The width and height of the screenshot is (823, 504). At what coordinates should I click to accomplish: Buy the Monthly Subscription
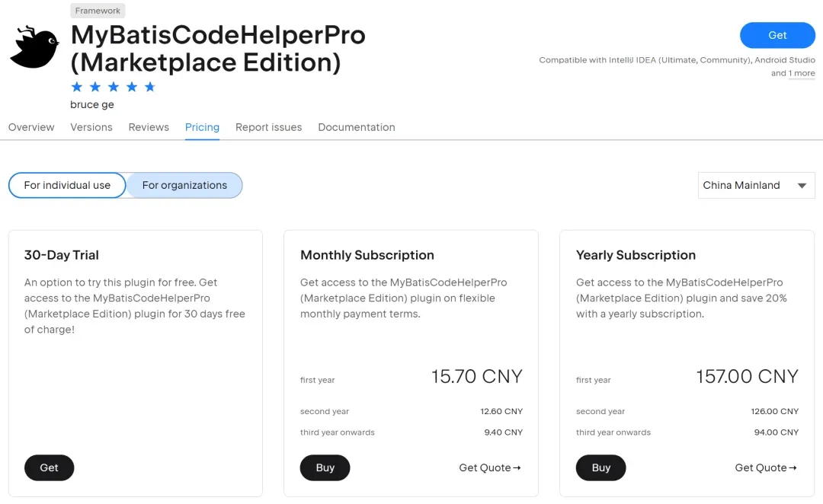[x=325, y=467]
